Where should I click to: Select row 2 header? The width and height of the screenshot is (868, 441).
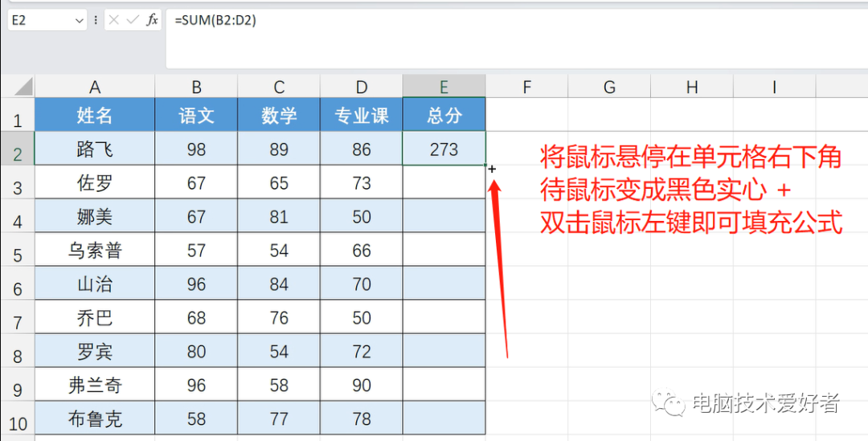(17, 149)
